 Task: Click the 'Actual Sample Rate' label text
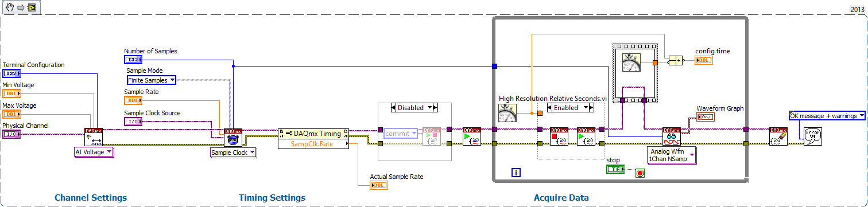tap(397, 177)
